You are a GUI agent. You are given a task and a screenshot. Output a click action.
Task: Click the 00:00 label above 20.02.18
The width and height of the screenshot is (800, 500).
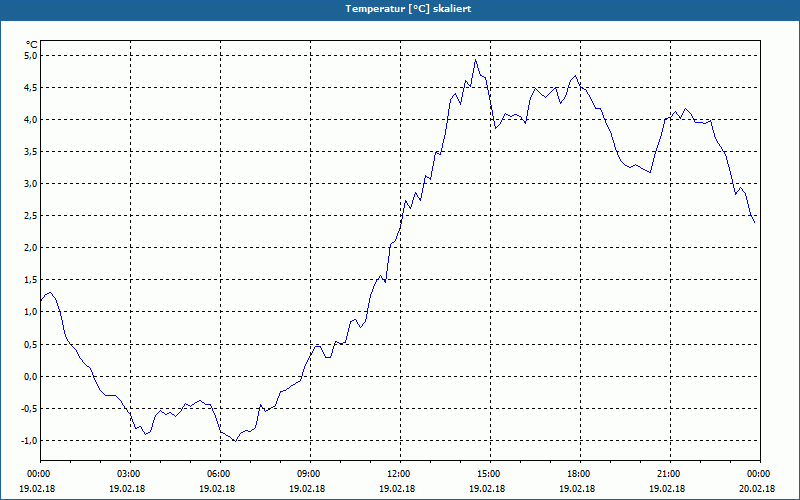tap(757, 474)
